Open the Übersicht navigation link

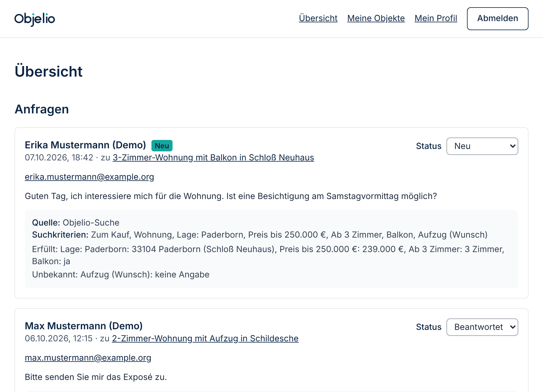click(x=318, y=18)
